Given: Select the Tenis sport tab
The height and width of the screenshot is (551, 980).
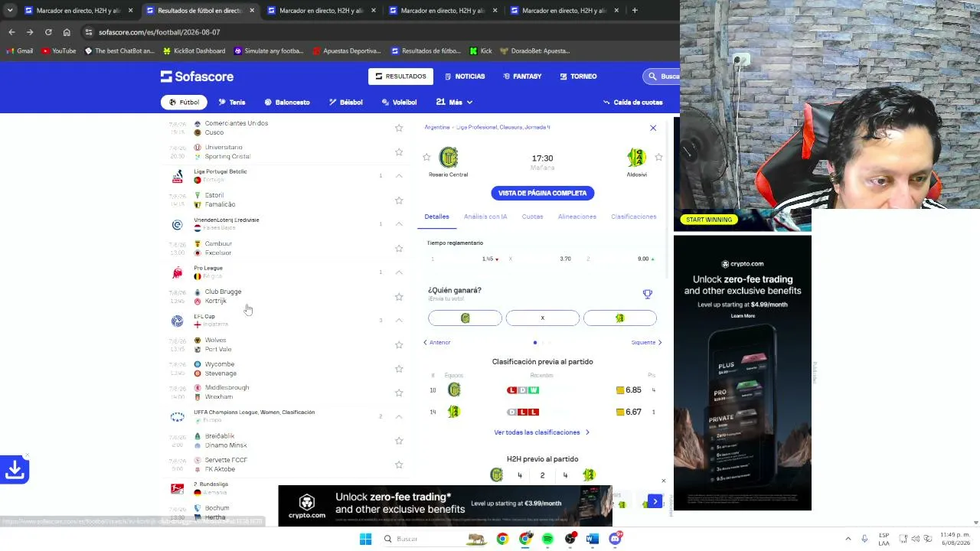Looking at the screenshot, I should (x=232, y=103).
